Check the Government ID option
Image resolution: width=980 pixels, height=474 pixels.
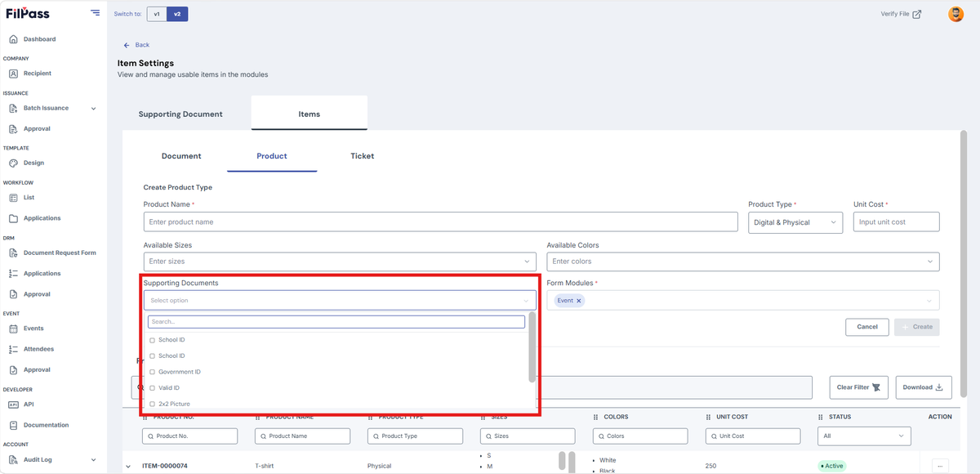[152, 372]
